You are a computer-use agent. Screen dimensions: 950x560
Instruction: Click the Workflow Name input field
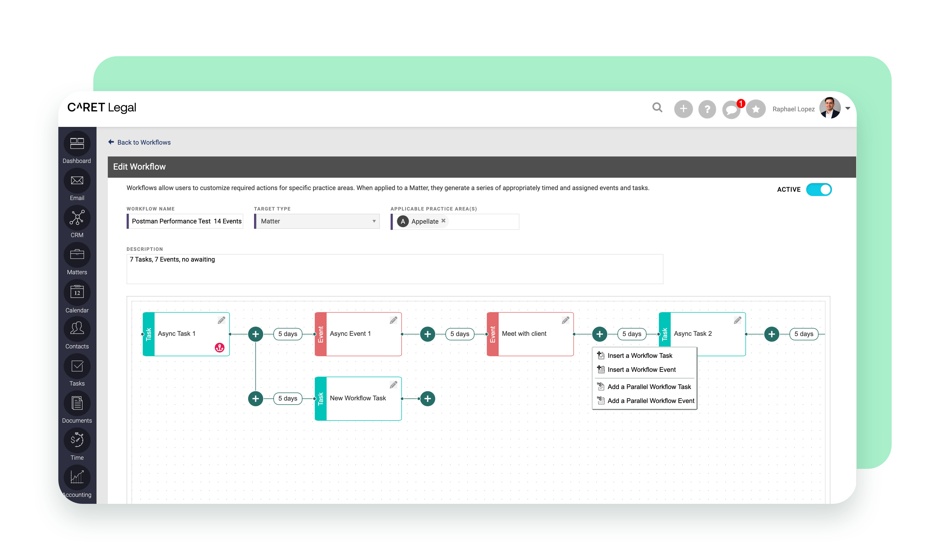click(185, 221)
